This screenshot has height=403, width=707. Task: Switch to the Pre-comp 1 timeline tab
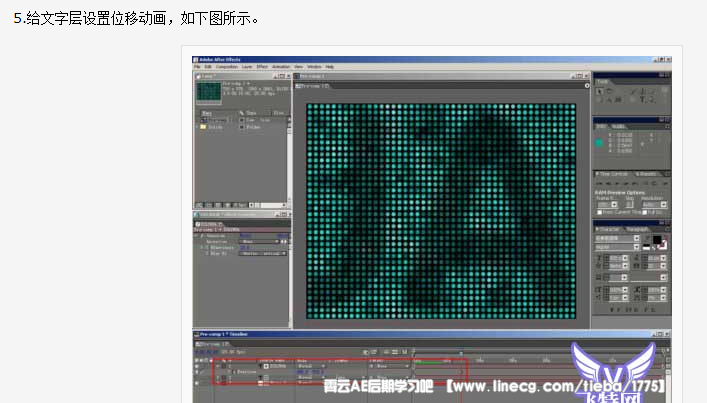pos(213,344)
